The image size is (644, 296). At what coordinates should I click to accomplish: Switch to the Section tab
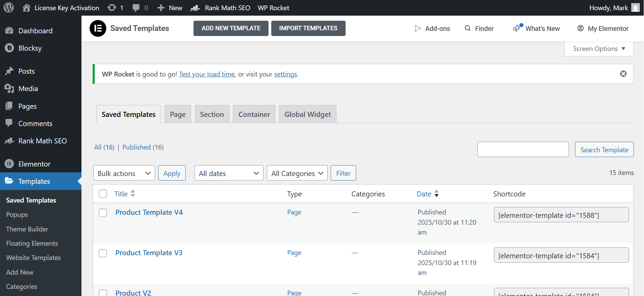[212, 114]
